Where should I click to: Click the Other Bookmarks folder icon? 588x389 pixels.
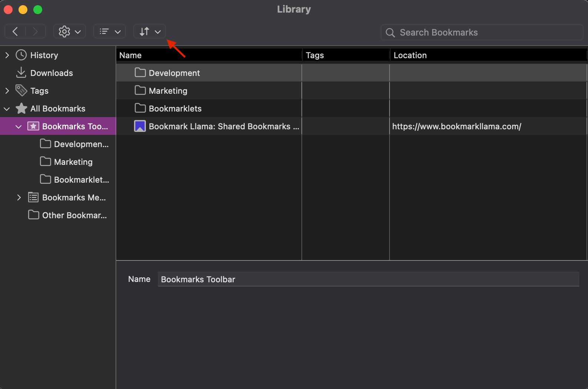[x=33, y=215]
